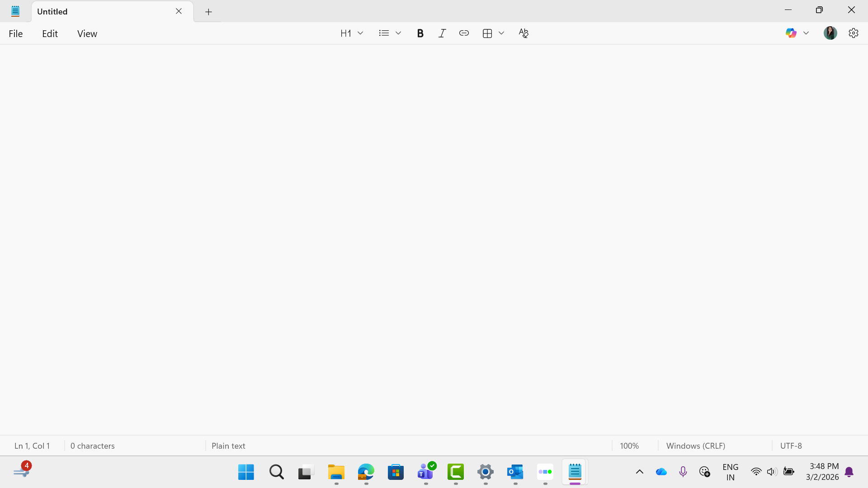Open the View menu
The width and height of the screenshot is (868, 488).
pyautogui.click(x=87, y=33)
